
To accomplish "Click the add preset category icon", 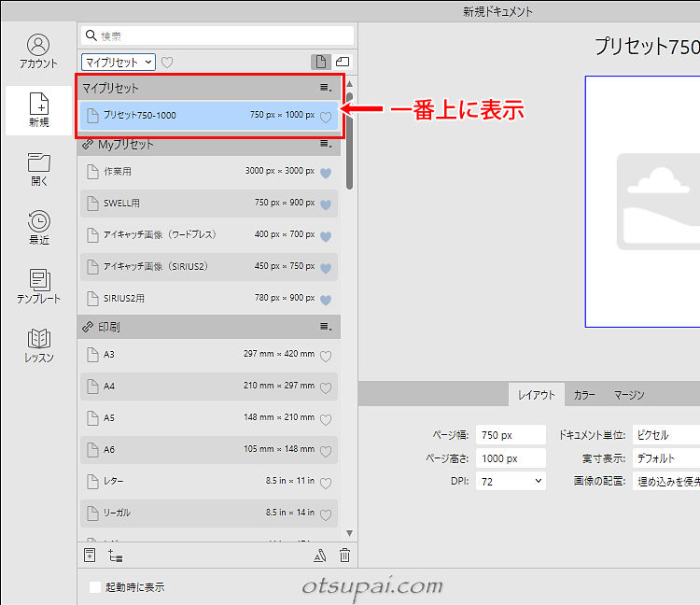I will coord(116,556).
